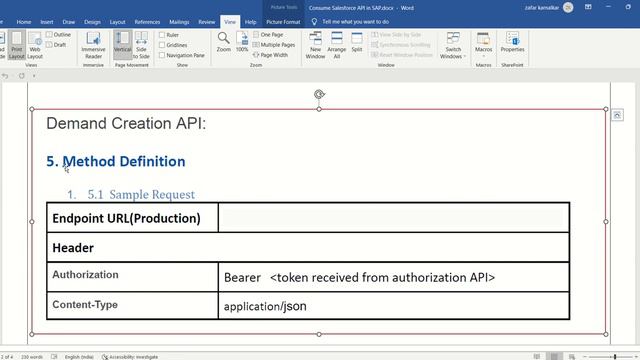Click '5.1 Sample Request' subheading

tap(141, 195)
